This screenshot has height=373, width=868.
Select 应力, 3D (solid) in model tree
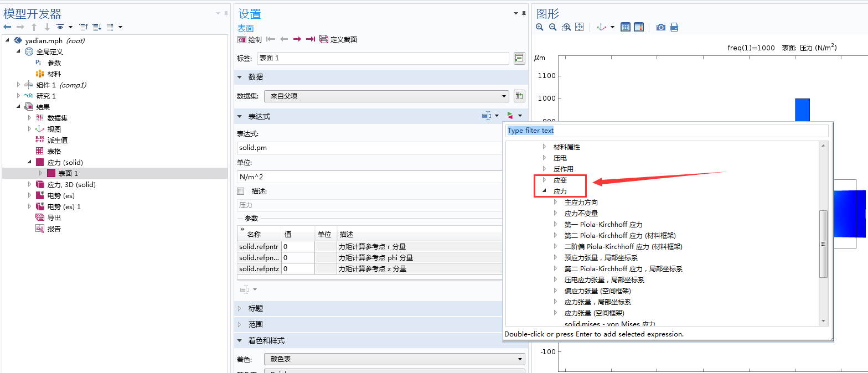(x=71, y=184)
